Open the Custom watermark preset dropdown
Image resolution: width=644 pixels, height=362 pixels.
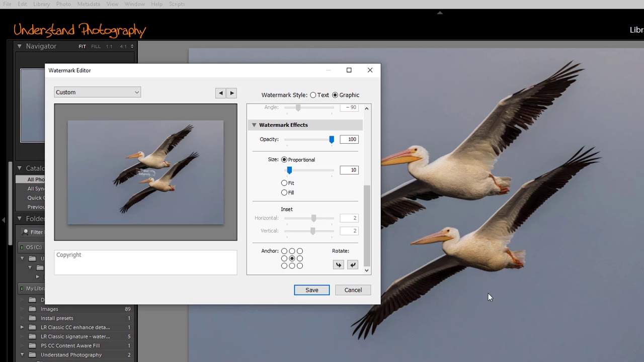click(97, 93)
